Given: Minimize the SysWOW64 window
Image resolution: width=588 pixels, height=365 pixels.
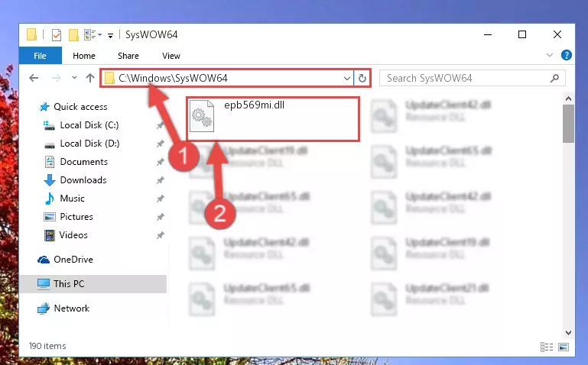Looking at the screenshot, I should pyautogui.click(x=488, y=34).
